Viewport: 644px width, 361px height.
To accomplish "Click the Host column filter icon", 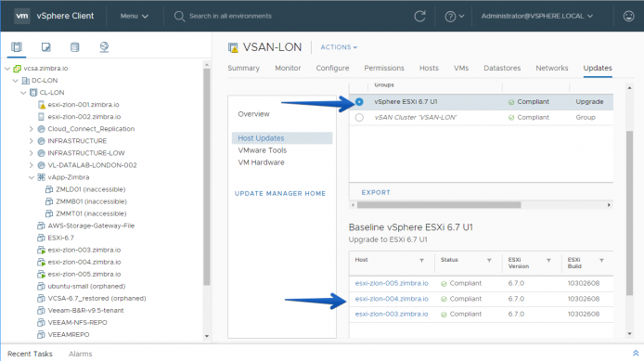I will click(x=422, y=261).
